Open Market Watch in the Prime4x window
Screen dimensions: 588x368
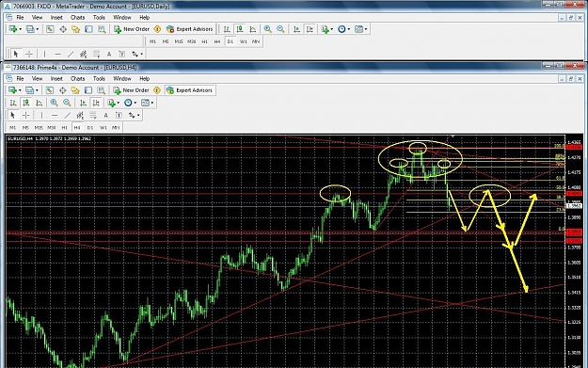coord(50,90)
